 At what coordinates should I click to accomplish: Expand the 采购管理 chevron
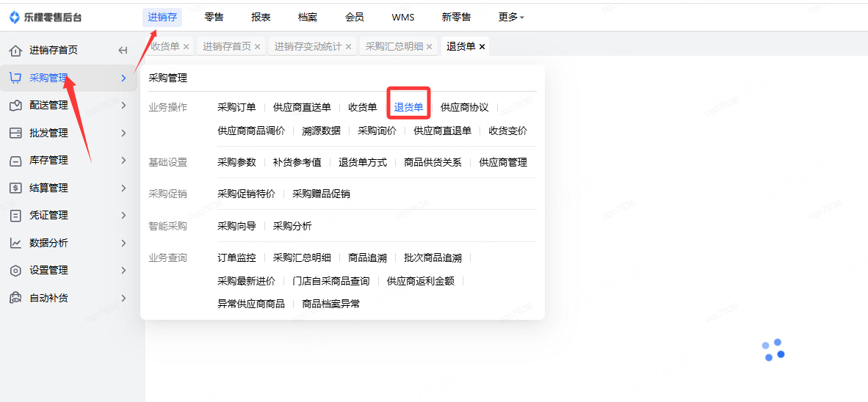[x=123, y=78]
